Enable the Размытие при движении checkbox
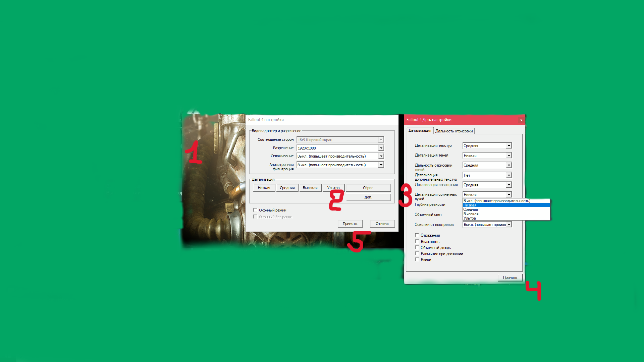644x362 pixels. click(417, 253)
